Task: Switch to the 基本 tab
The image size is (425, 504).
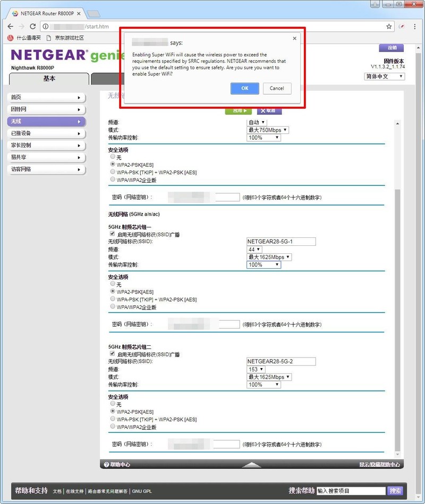Action: tap(49, 79)
